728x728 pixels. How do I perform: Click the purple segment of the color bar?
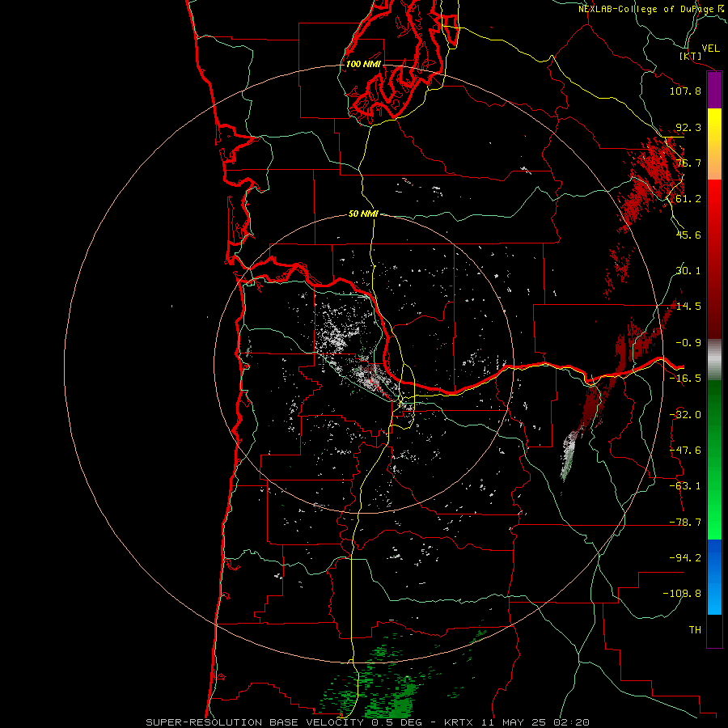click(714, 90)
